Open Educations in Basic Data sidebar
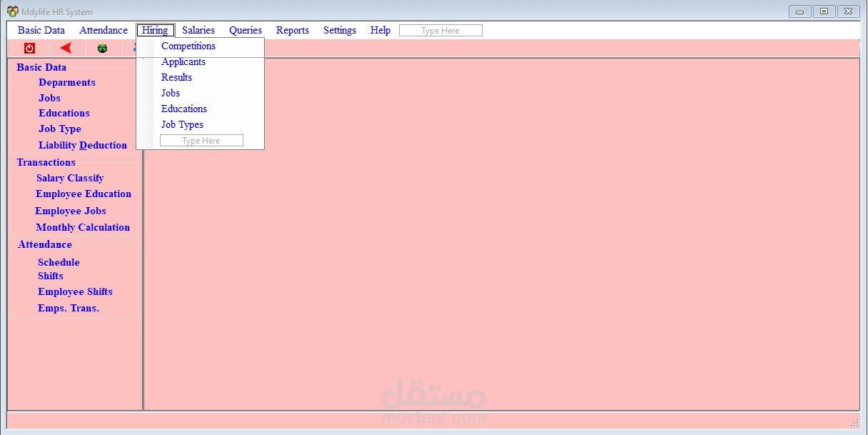The image size is (868, 435). 64,113
